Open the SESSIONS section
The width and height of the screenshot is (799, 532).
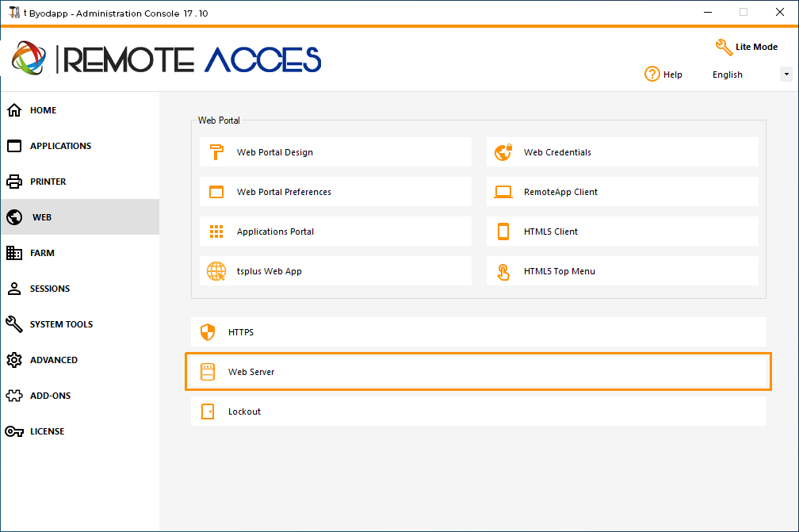click(x=80, y=289)
